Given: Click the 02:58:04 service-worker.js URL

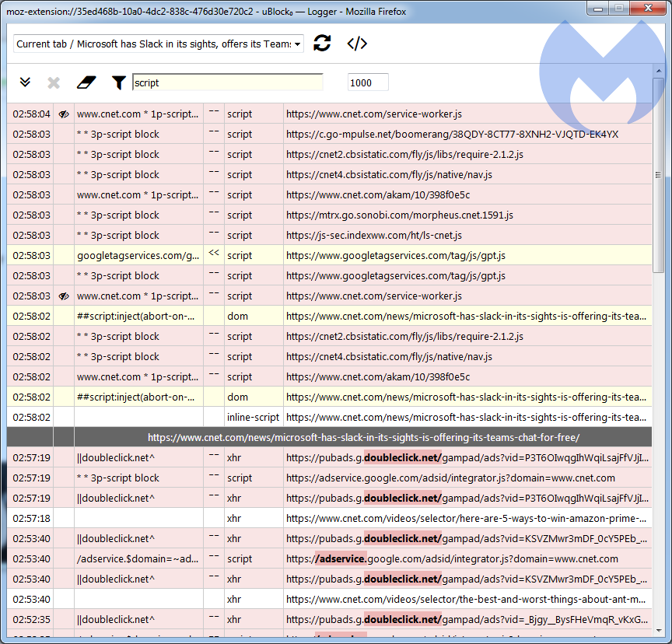Looking at the screenshot, I should pos(373,114).
